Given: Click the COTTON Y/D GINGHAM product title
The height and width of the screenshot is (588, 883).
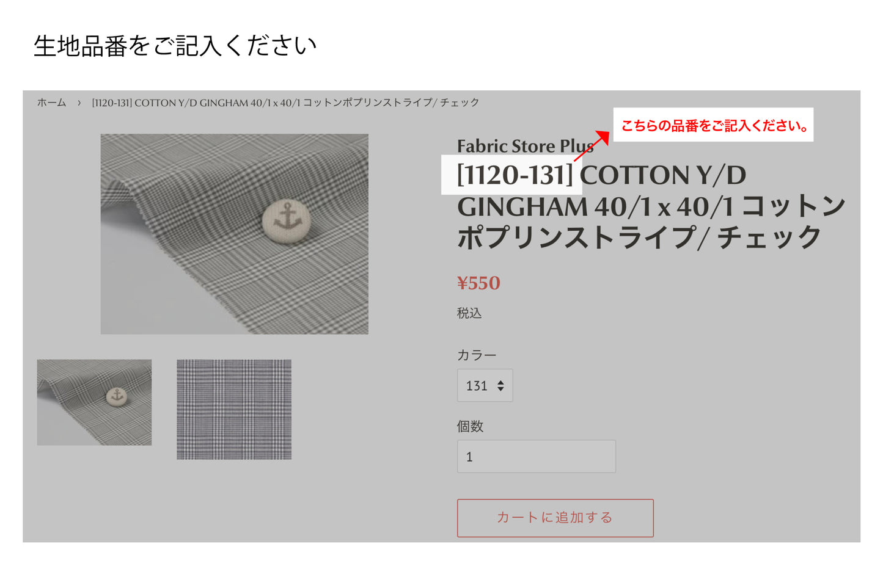Looking at the screenshot, I should pos(651,206).
